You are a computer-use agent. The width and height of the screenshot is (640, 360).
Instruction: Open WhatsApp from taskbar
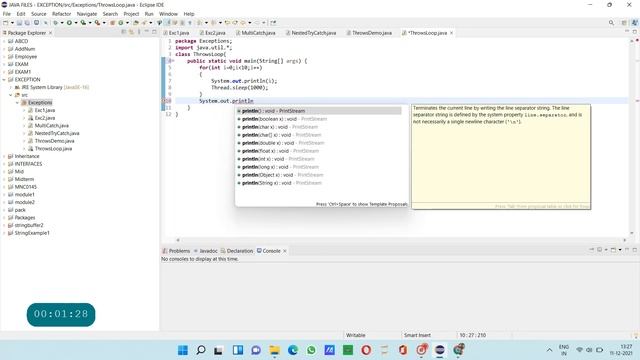(311, 350)
